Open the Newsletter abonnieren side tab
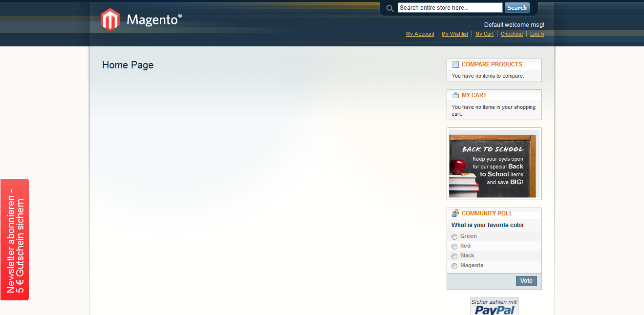This screenshot has height=315, width=644. (15, 239)
